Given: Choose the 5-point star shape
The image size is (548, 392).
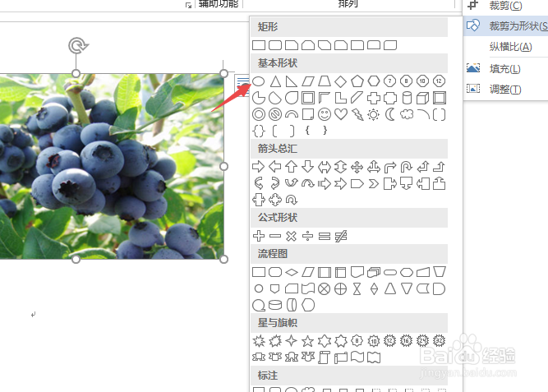Looking at the screenshot, I should pos(308,340).
